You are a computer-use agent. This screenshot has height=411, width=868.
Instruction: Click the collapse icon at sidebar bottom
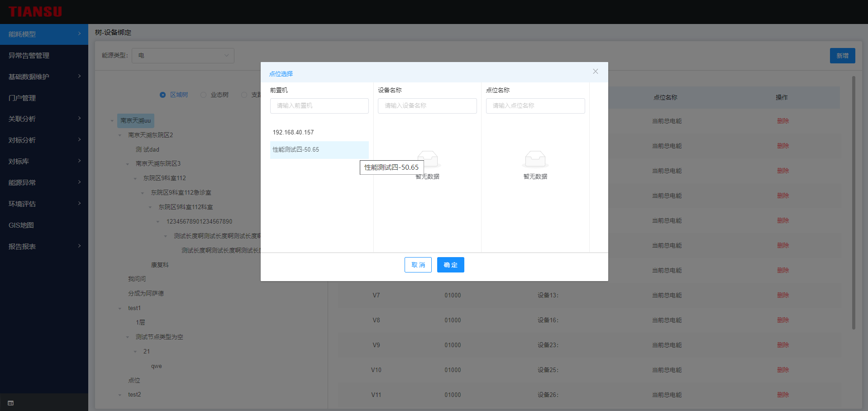11,403
